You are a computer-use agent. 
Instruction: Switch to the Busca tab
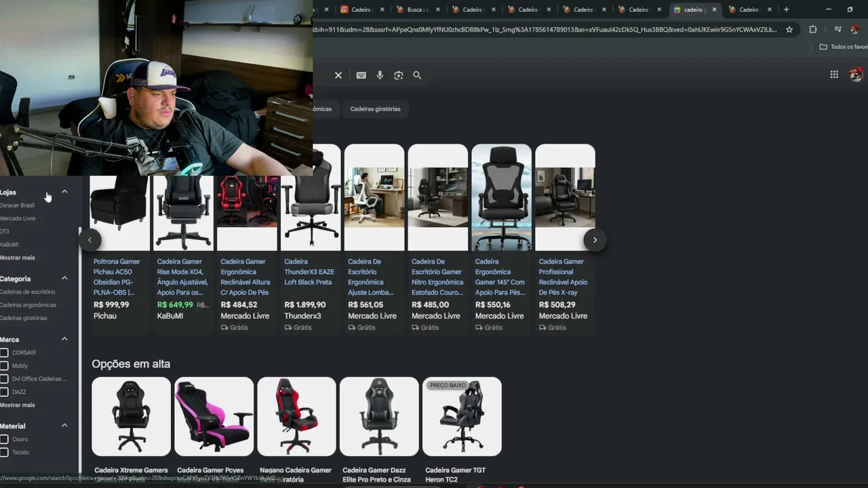point(417,9)
